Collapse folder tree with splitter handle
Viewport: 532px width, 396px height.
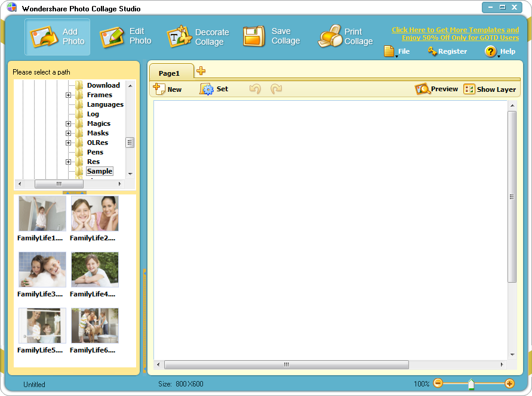[x=75, y=193]
